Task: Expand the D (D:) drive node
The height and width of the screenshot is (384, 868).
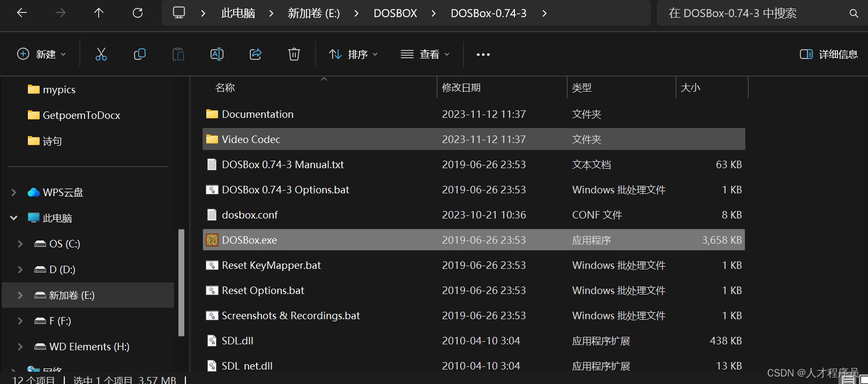Action: coord(20,269)
